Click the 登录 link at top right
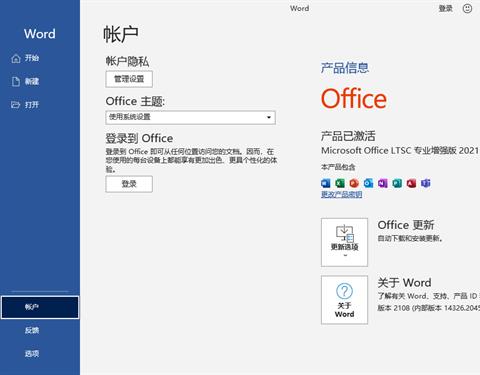This screenshot has width=480, height=375. click(x=446, y=8)
